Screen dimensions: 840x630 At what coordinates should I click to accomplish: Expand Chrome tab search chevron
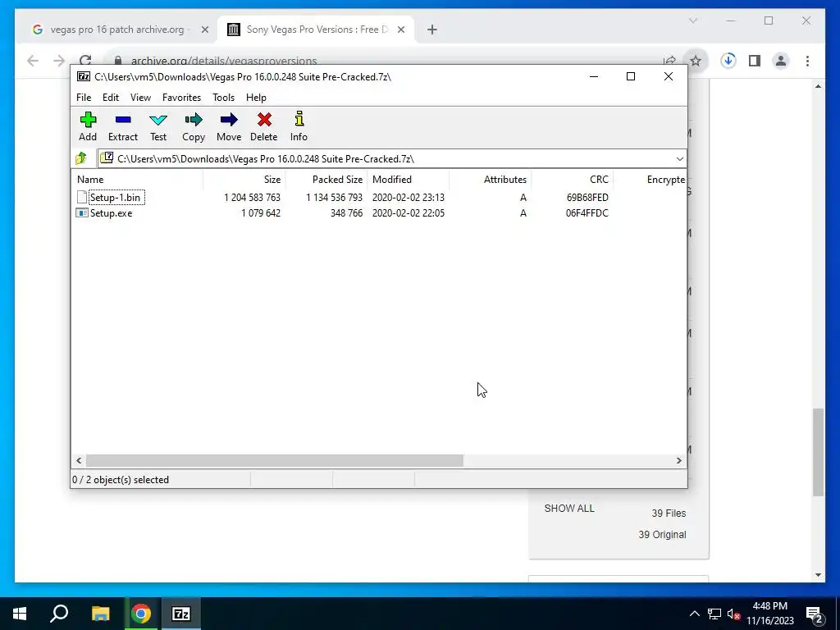pos(692,21)
